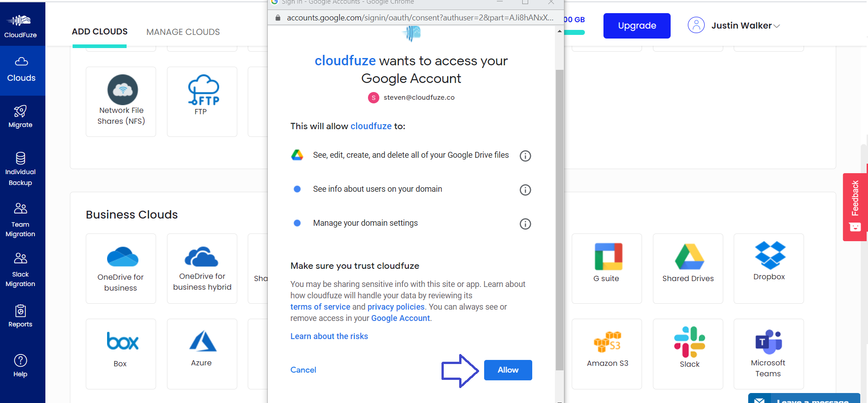
Task: Add Box cloud
Action: pyautogui.click(x=121, y=354)
